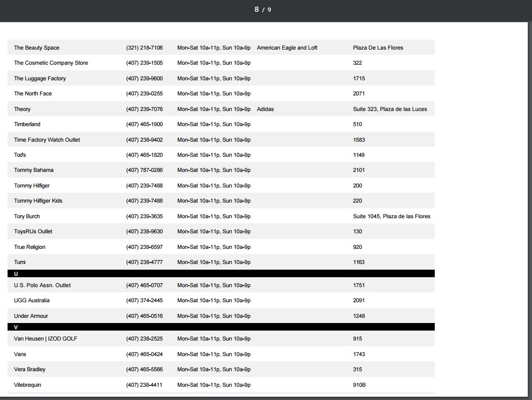
Task: Select Under Armour phone number (407) 465-0516
Action: (144, 316)
